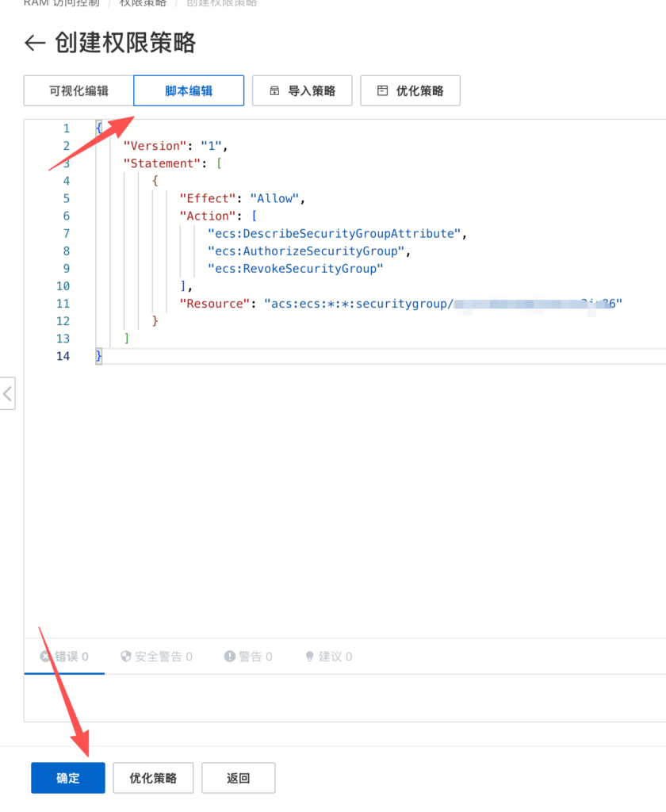Click the 建议 lightbulb icon
The height and width of the screenshot is (812, 666).
click(x=310, y=657)
